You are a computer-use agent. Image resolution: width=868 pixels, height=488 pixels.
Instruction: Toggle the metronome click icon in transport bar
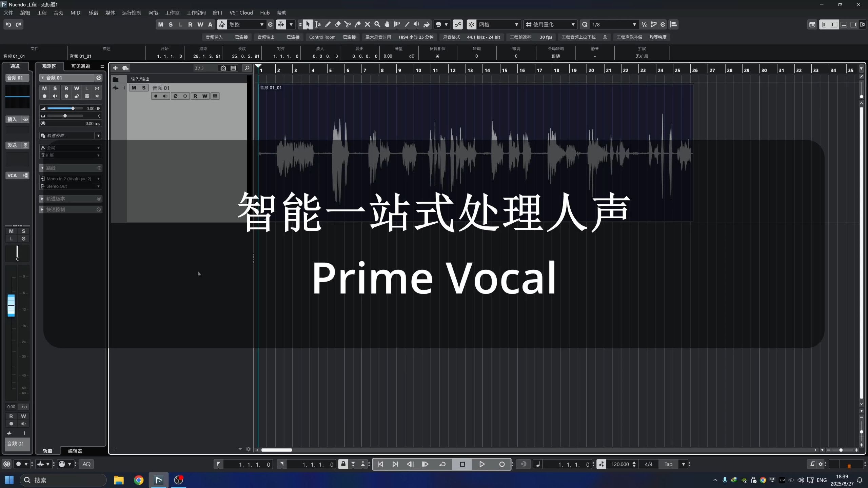(x=812, y=464)
